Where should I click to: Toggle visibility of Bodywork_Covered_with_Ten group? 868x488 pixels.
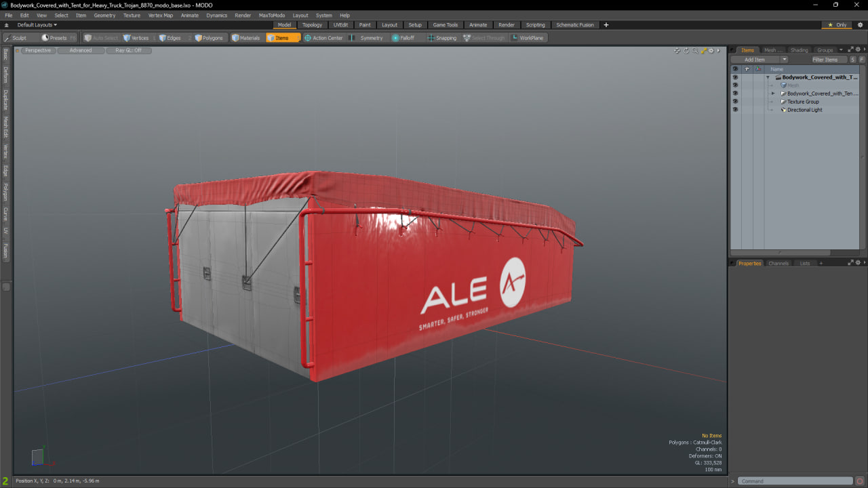[735, 94]
